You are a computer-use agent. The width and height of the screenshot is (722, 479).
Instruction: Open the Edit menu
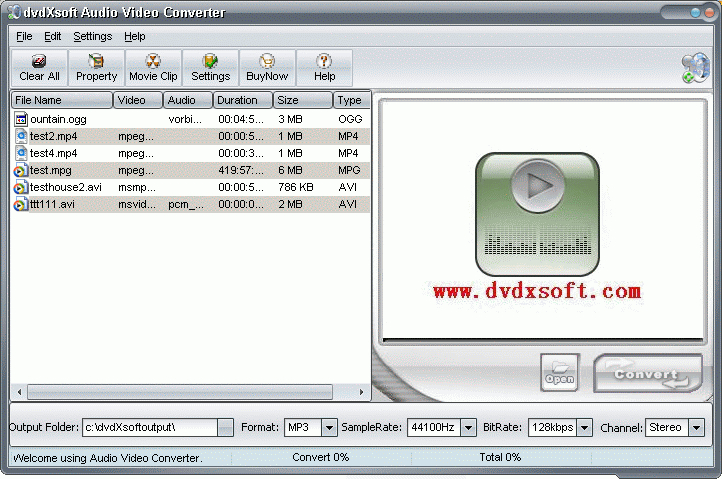52,36
